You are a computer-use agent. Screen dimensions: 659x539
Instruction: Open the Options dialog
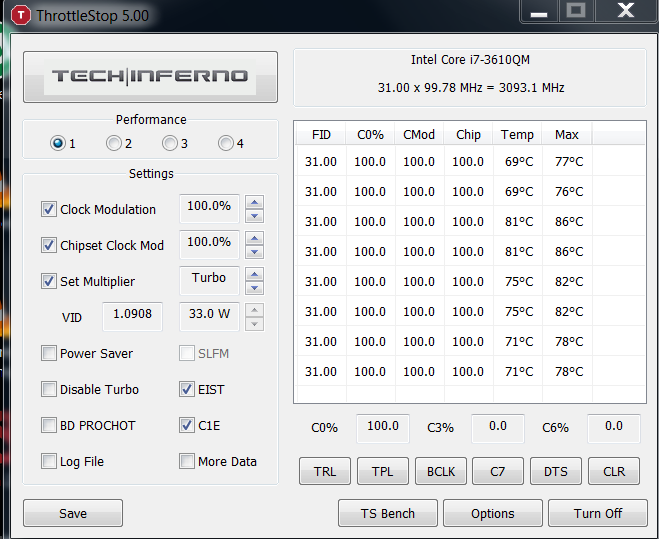(x=493, y=513)
